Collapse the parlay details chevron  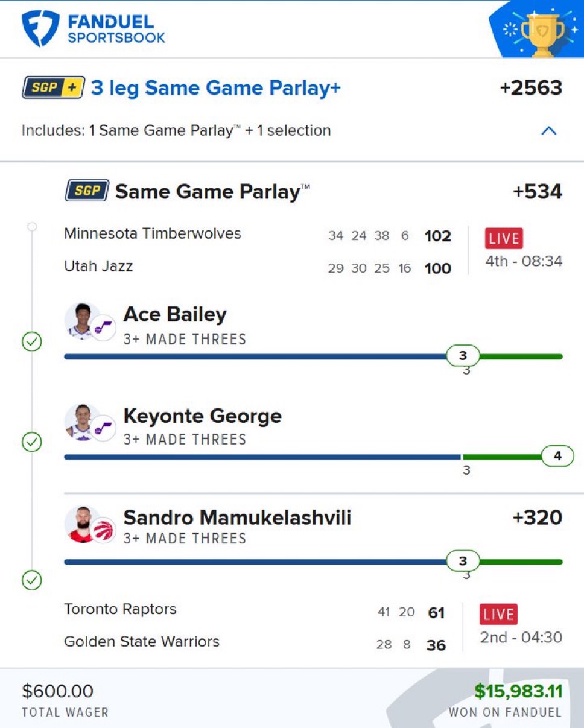point(548,130)
